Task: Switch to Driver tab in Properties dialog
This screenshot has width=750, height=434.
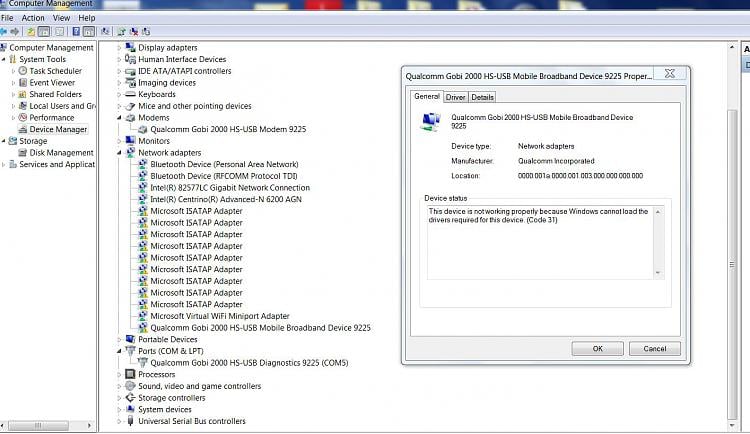Action: (455, 97)
